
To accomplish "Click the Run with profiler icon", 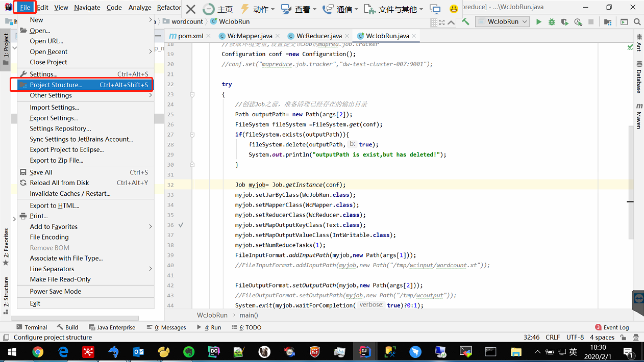I will tap(578, 22).
